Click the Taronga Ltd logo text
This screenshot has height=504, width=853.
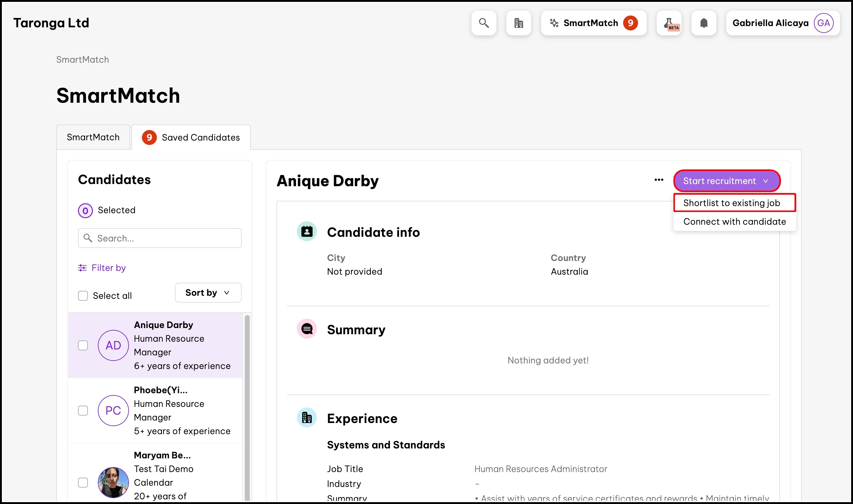[51, 23]
